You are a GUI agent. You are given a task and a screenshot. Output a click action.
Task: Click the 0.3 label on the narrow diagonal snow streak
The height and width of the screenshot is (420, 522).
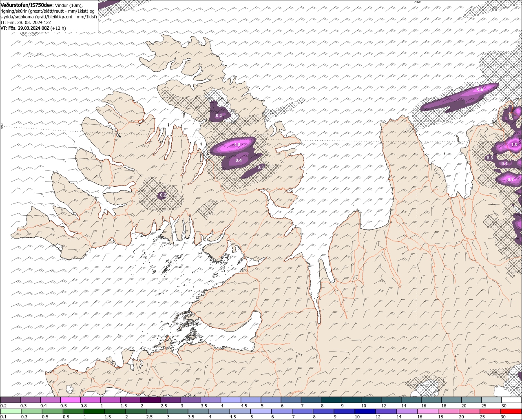click(261, 167)
